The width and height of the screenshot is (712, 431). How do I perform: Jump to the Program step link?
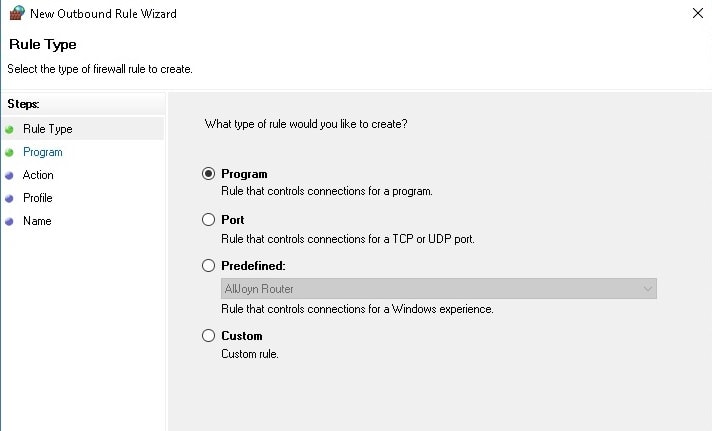[x=43, y=152]
